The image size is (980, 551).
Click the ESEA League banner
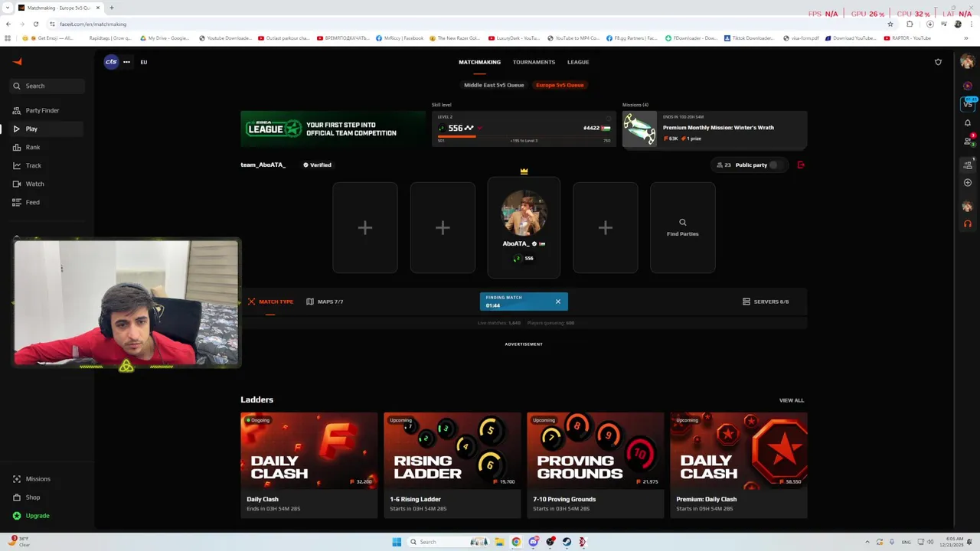click(x=333, y=129)
